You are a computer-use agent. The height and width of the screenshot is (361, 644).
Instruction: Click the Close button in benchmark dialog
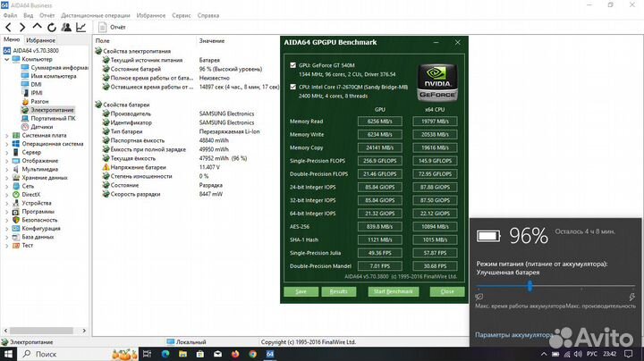(447, 291)
